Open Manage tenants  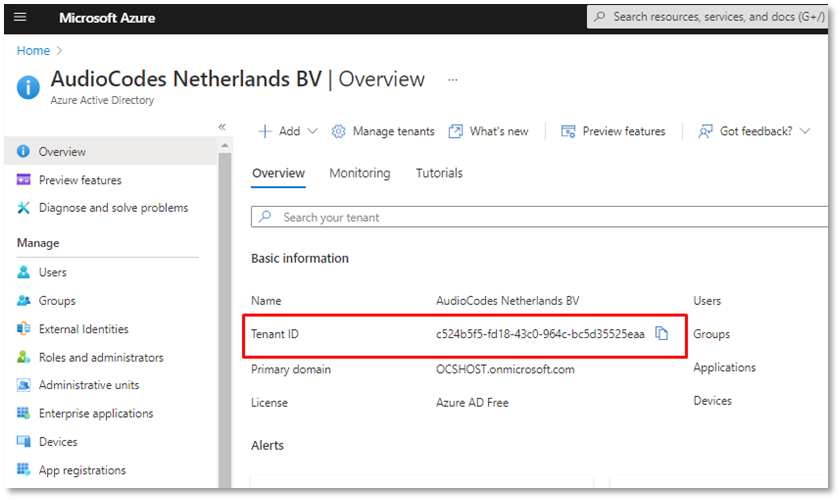[x=393, y=131]
